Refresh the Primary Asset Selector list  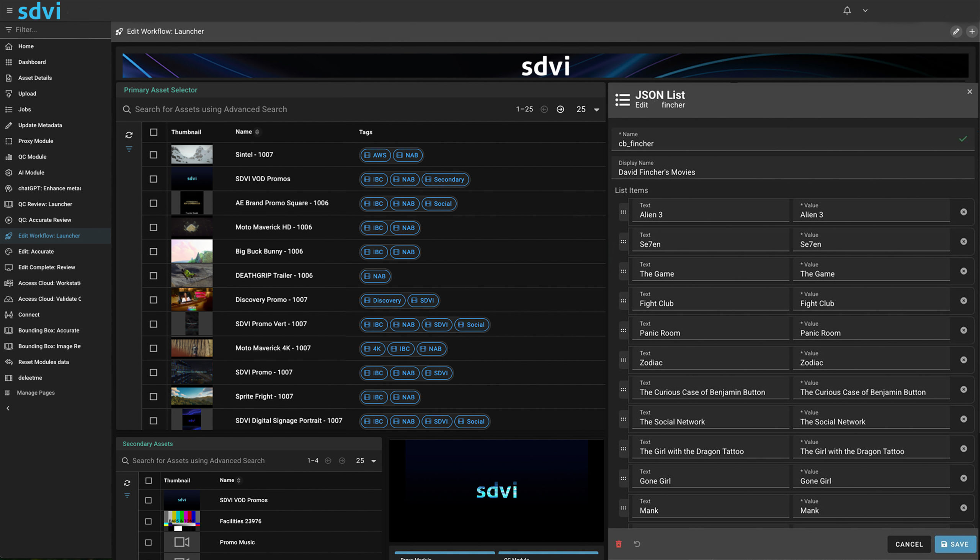(129, 135)
